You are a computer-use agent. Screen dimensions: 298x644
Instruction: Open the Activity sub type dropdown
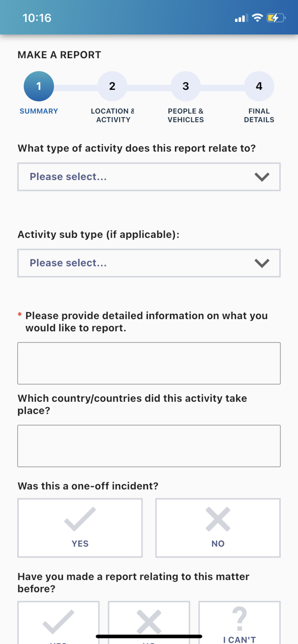pos(149,263)
